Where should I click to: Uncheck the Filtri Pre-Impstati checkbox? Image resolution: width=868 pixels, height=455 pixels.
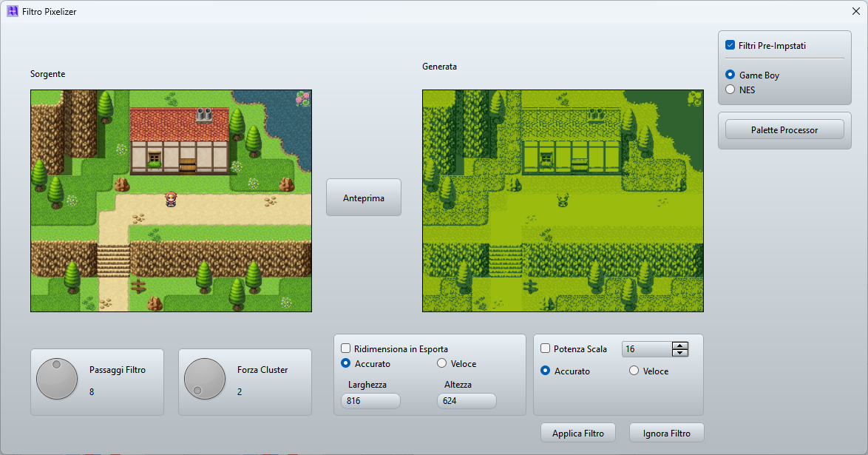(x=730, y=45)
